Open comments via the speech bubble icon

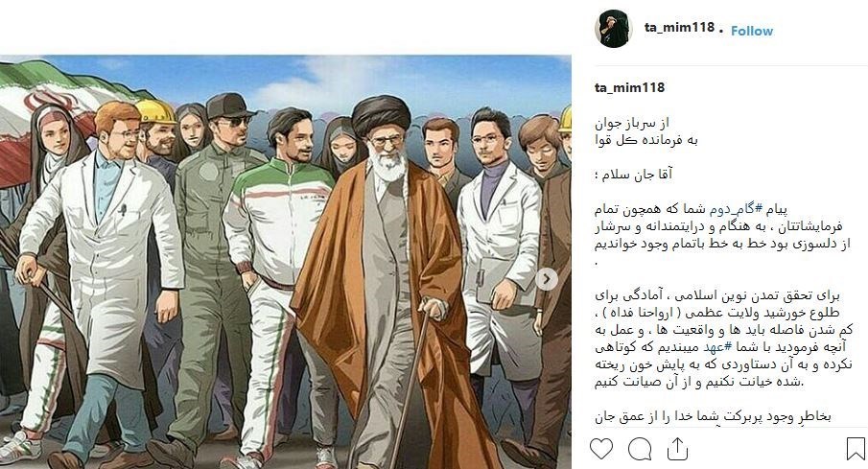click(x=640, y=449)
